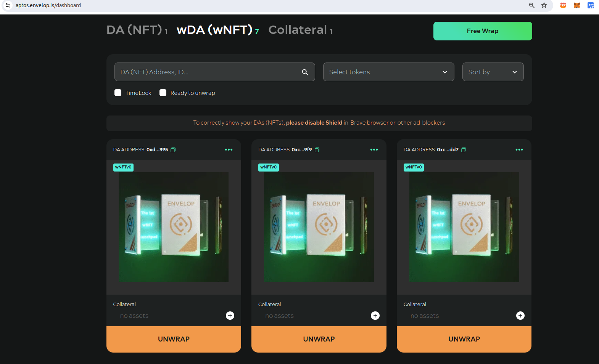Click the 0xd...395 address text

[157, 150]
